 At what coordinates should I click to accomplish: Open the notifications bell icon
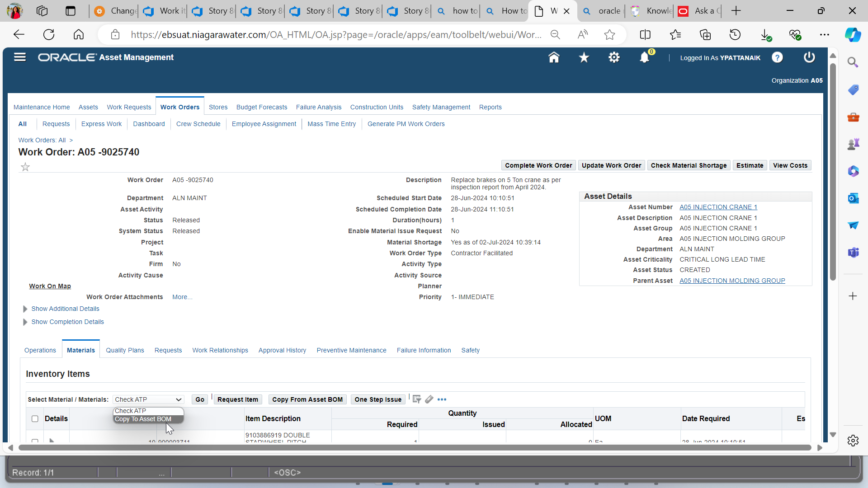(645, 57)
